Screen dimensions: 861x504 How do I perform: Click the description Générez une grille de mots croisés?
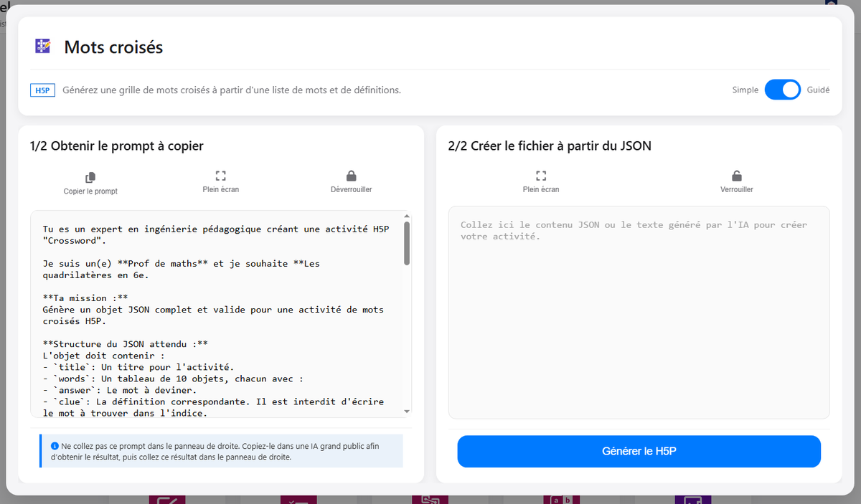232,90
